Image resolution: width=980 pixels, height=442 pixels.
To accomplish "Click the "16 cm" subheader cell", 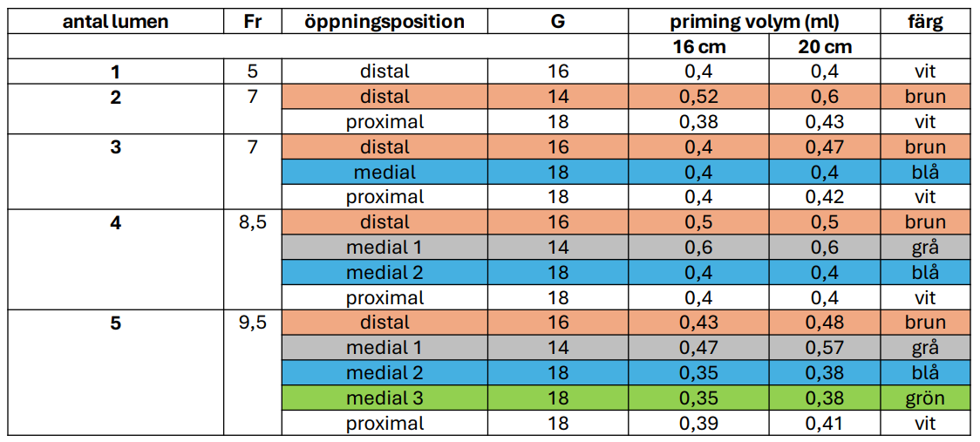I will click(698, 47).
